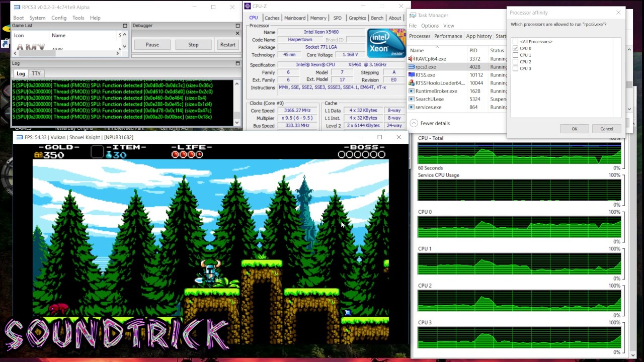Image resolution: width=644 pixels, height=362 pixels.
Task: Open RPCS3 Tools menu
Action: 78,18
